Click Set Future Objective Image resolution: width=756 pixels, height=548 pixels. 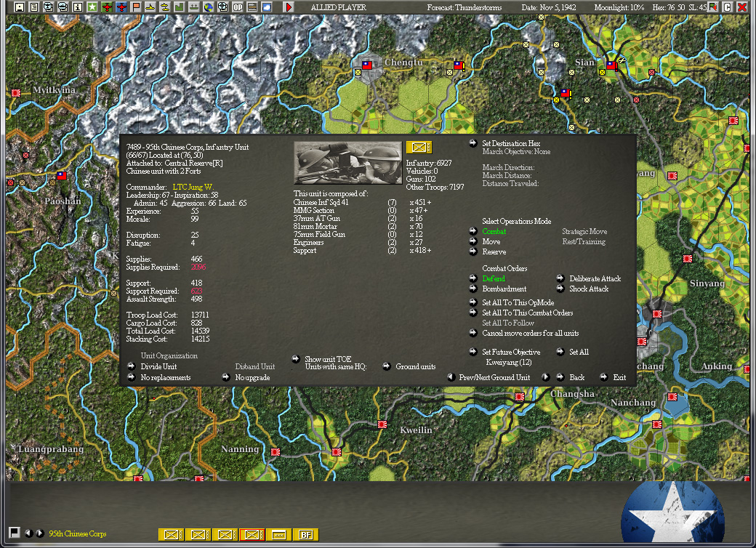511,352
